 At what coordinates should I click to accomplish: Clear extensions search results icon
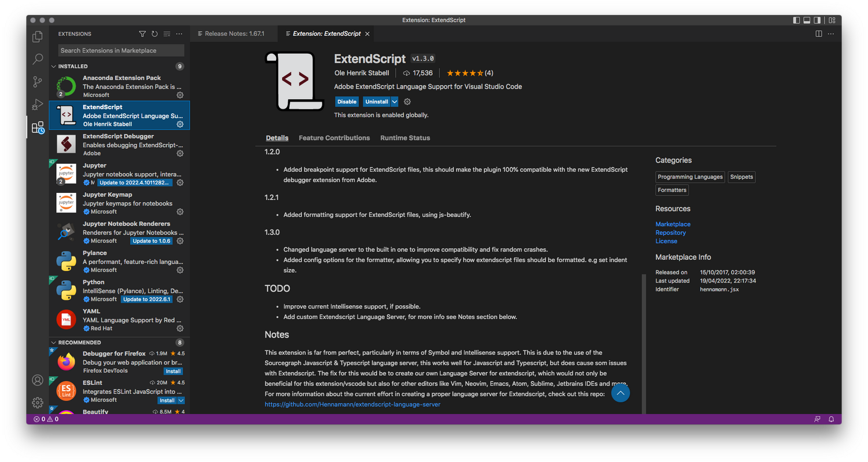pyautogui.click(x=167, y=34)
